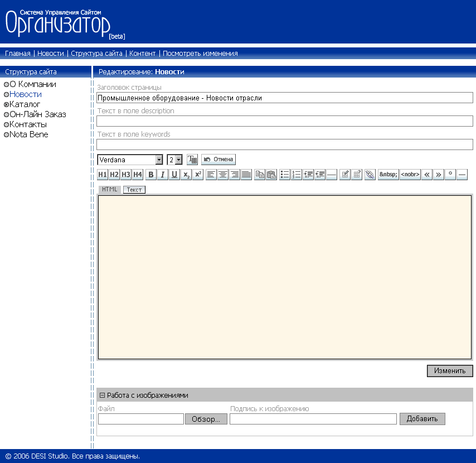Switch to the Текст tab
The height and width of the screenshot is (463, 476).
(134, 190)
